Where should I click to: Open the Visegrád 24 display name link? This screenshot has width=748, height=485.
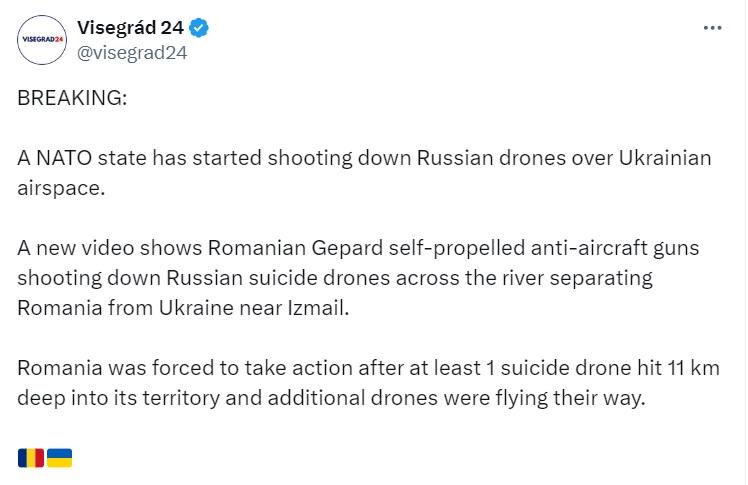[129, 27]
